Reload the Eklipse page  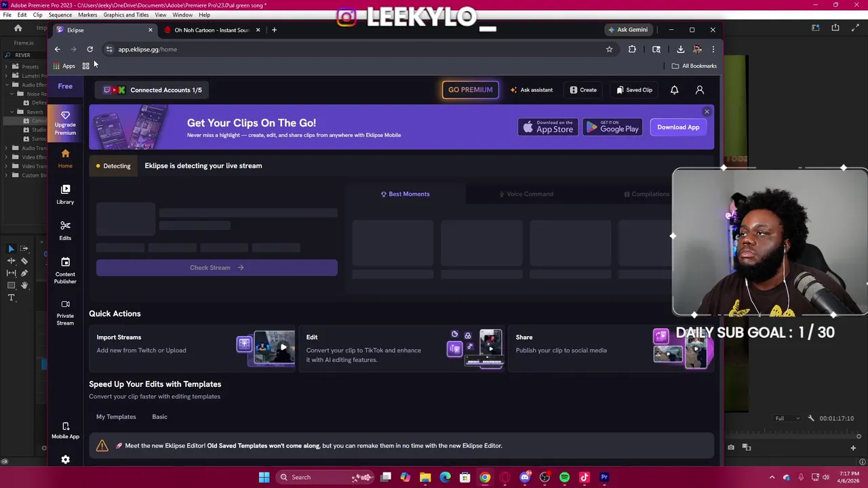(x=90, y=49)
